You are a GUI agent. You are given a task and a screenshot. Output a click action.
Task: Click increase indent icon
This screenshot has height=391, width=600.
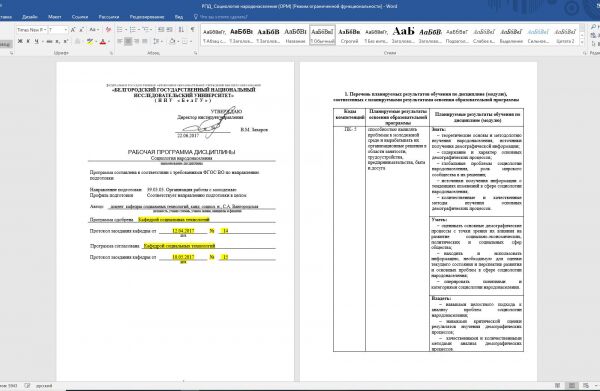pos(170,29)
